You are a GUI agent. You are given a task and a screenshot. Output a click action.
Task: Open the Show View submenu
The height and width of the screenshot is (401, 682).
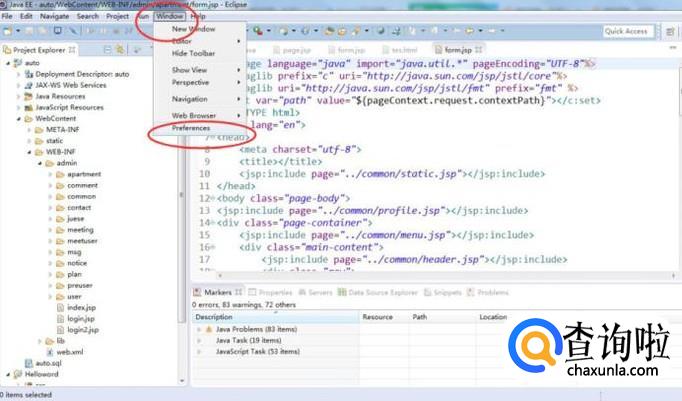pyautogui.click(x=190, y=70)
